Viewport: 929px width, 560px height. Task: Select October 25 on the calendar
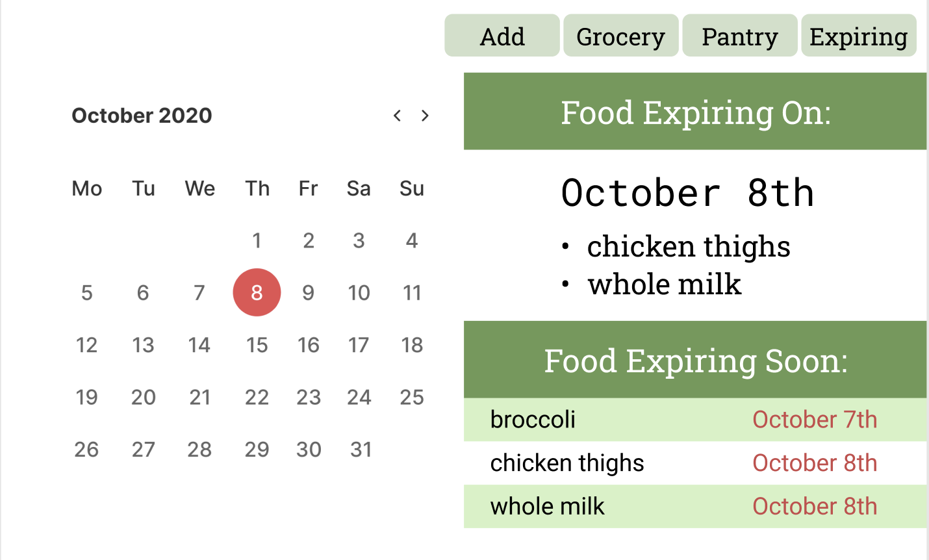412,397
